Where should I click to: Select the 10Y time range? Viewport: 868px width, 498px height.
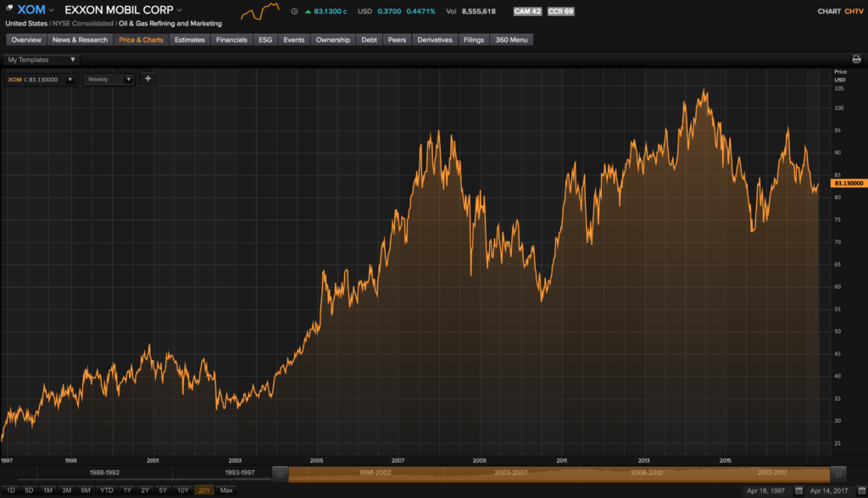[182, 490]
